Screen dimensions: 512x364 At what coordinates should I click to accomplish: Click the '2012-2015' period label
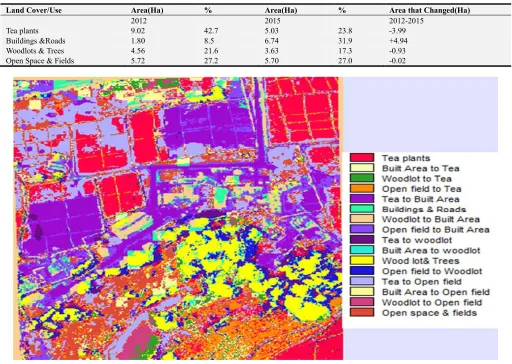pyautogui.click(x=406, y=21)
